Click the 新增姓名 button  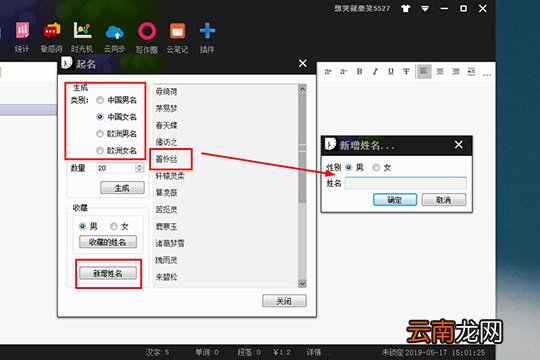tap(108, 274)
